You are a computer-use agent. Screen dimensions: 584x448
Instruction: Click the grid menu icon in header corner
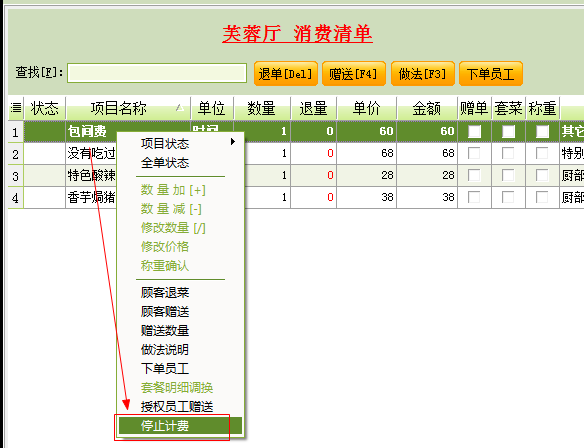(16, 108)
